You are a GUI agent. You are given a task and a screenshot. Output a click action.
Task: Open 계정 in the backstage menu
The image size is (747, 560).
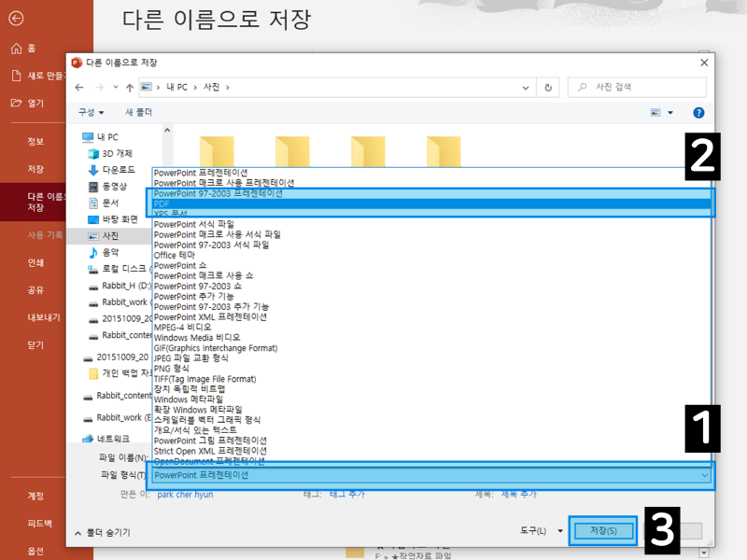pyautogui.click(x=35, y=496)
